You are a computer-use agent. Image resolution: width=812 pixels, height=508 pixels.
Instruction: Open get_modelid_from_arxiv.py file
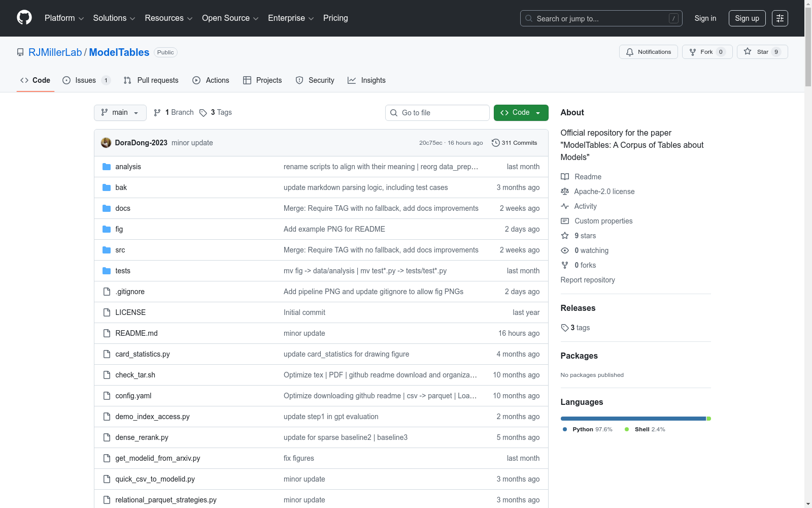tap(158, 458)
